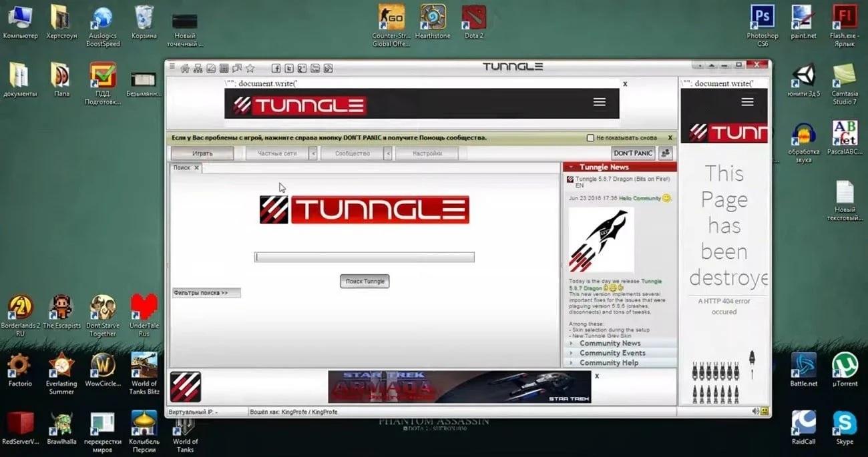The height and width of the screenshot is (457, 868).
Task: Click the Поиск Tunngle search button
Action: [365, 282]
